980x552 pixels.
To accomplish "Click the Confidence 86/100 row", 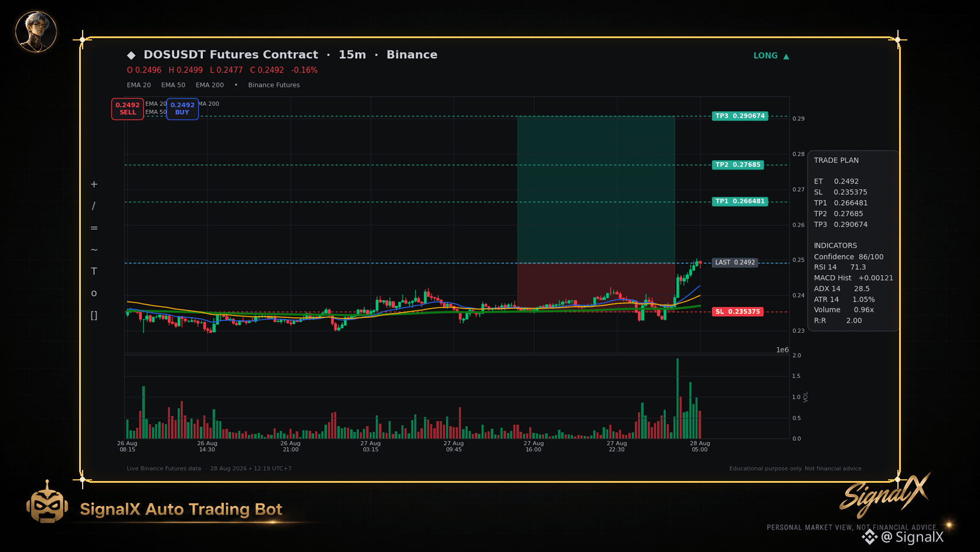I will pos(849,256).
